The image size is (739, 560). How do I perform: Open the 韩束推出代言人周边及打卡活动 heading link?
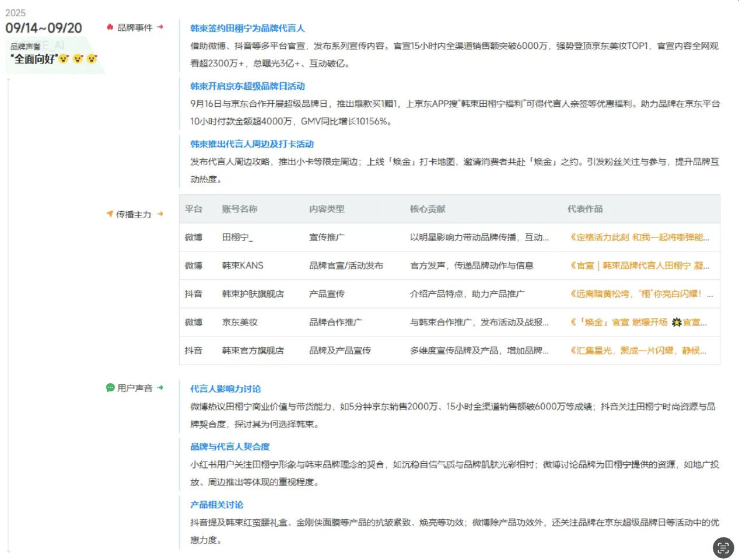point(252,143)
